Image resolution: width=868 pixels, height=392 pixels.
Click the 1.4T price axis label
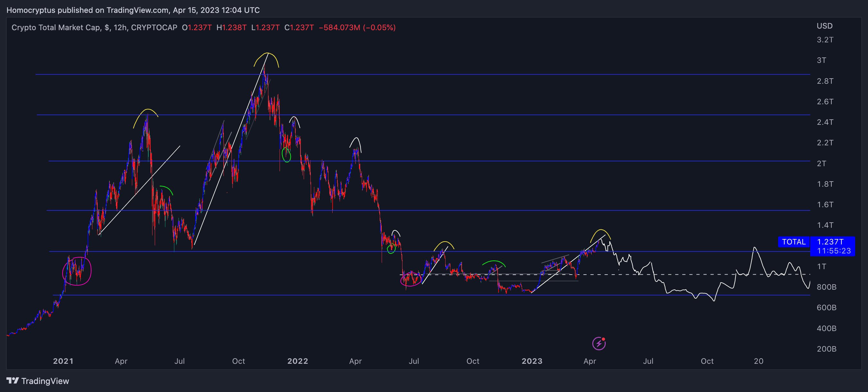(x=825, y=225)
